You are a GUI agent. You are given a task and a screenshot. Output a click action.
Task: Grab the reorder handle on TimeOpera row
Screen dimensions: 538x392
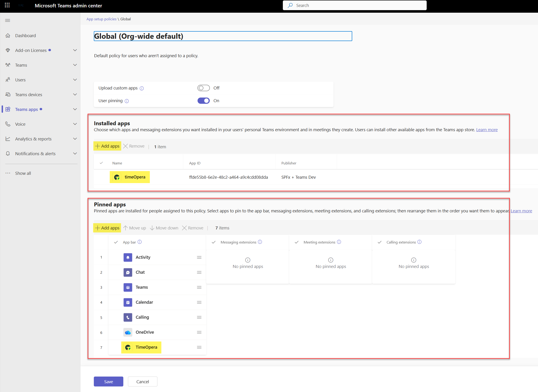[x=199, y=347]
